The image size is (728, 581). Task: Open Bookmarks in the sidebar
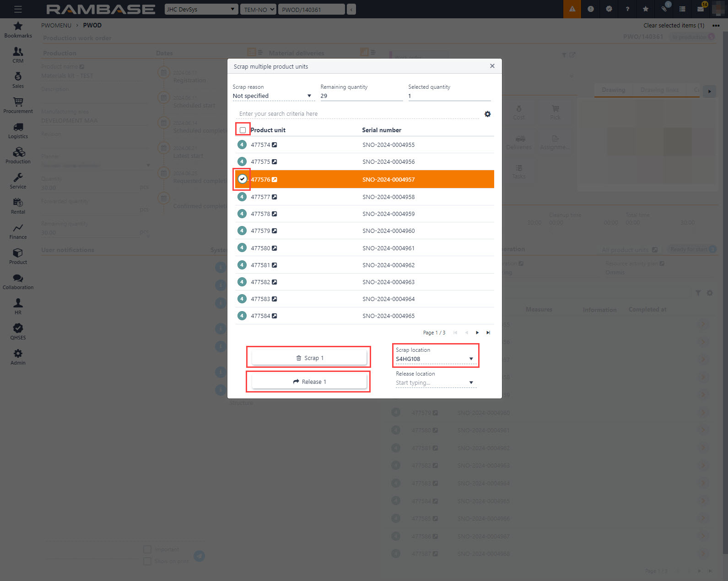click(18, 30)
